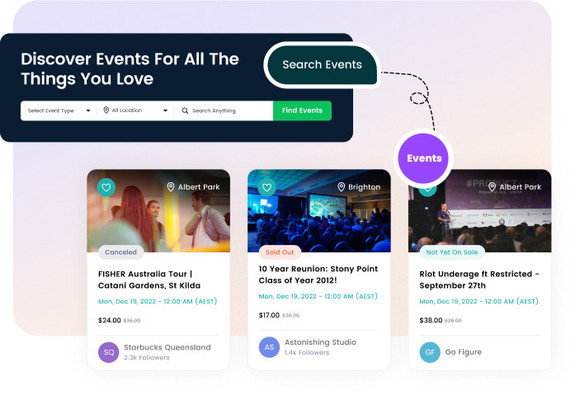Open 10 Year Reunion: Stony Point title
580x400 pixels.
[318, 275]
